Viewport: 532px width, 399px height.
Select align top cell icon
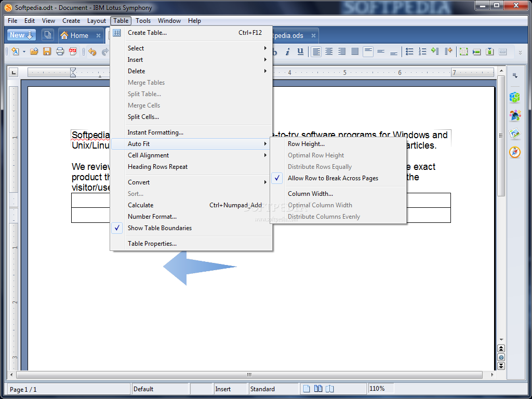368,51
